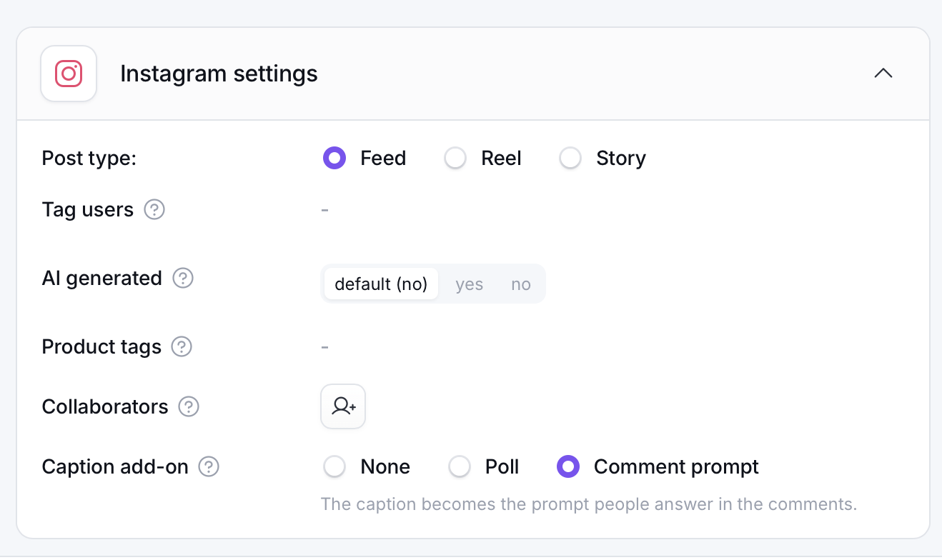Open the Caption add-on help icon
This screenshot has height=560, width=942.
click(x=209, y=467)
